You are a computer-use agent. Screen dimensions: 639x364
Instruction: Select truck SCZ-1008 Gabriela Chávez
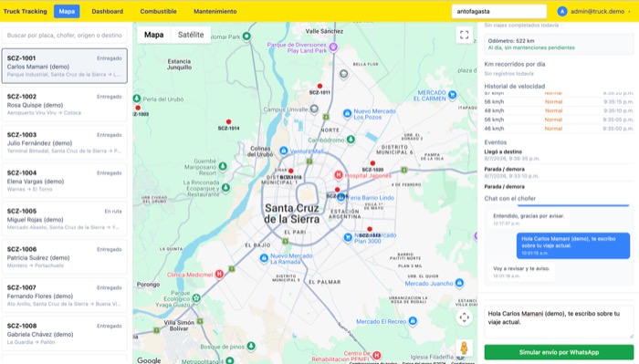tap(65, 334)
